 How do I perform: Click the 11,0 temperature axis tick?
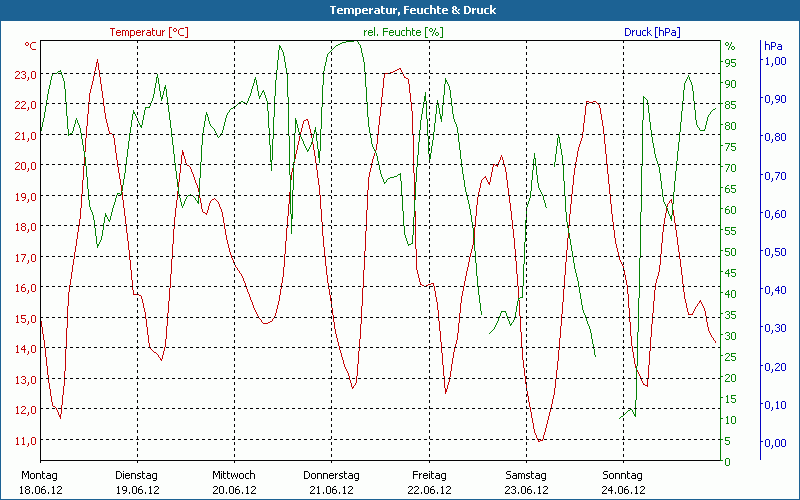[x=26, y=441]
